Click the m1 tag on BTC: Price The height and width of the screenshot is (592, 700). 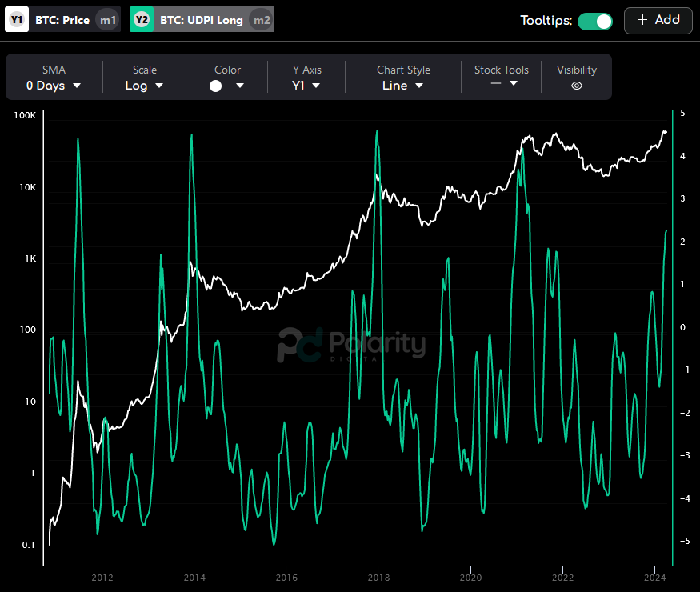coord(106,18)
